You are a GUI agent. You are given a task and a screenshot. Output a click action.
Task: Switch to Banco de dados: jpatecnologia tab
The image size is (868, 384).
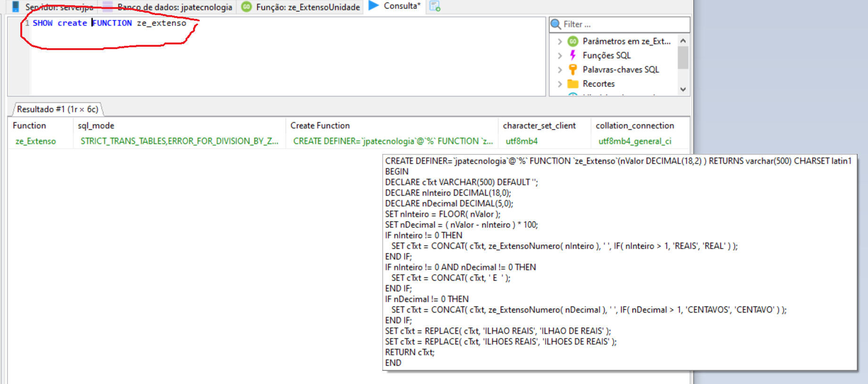tap(174, 7)
